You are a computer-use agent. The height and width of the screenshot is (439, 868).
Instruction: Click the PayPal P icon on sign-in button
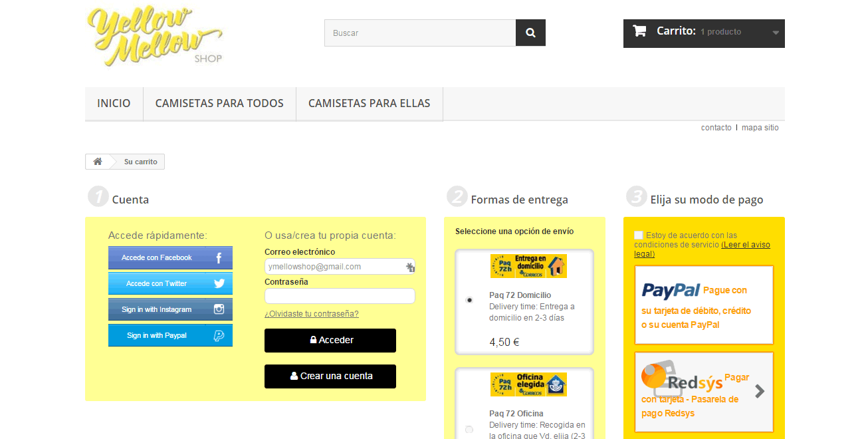click(219, 335)
